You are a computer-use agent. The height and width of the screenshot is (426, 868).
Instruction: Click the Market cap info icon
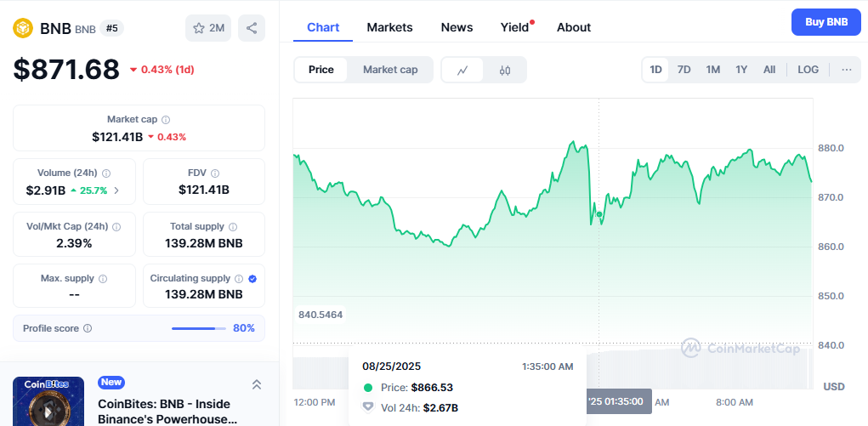(x=166, y=120)
